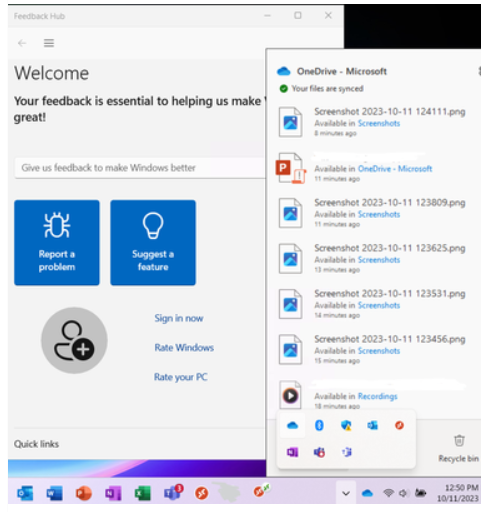The height and width of the screenshot is (512, 485).
Task: Open the plain red remote desktop taskbar icon
Action: tap(202, 493)
